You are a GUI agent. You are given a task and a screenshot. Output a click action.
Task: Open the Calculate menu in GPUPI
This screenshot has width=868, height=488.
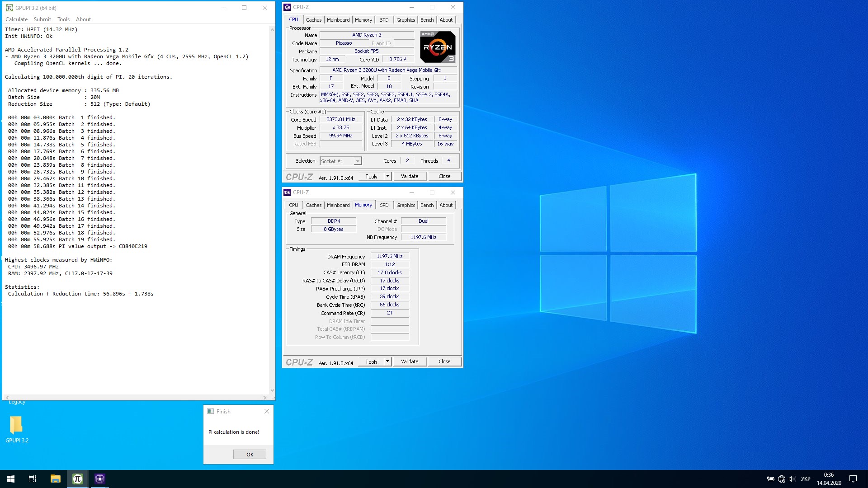pos(16,19)
